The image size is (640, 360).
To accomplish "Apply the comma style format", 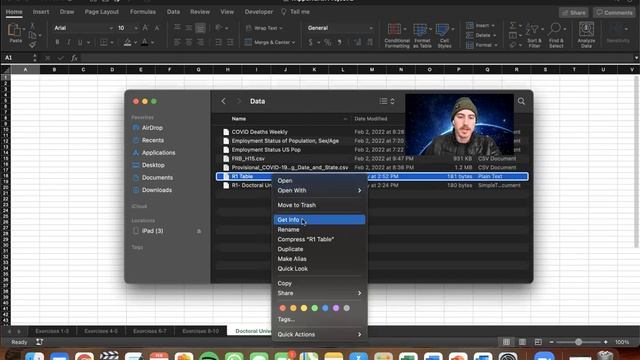I will [340, 42].
